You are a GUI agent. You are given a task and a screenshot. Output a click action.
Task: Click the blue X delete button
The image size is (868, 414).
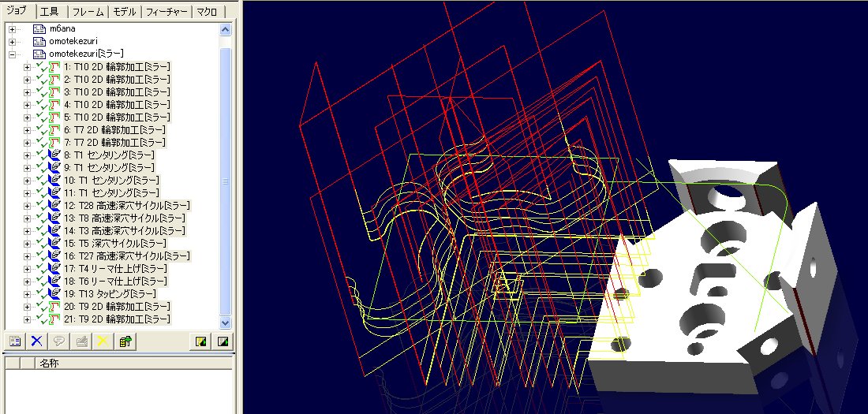36,341
